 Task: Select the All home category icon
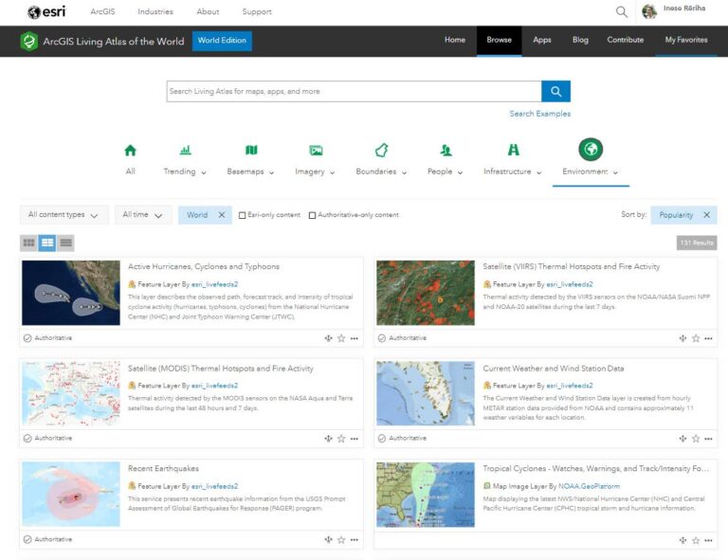pos(130,150)
